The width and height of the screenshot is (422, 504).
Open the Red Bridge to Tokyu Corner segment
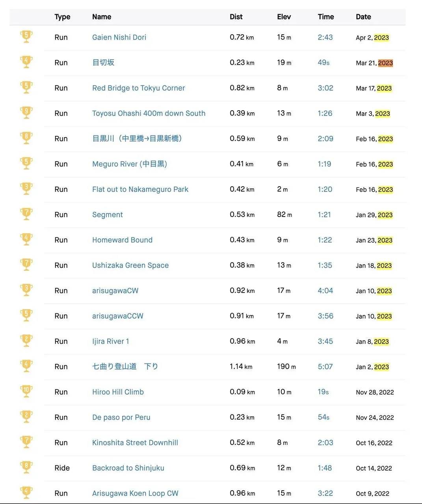point(138,88)
